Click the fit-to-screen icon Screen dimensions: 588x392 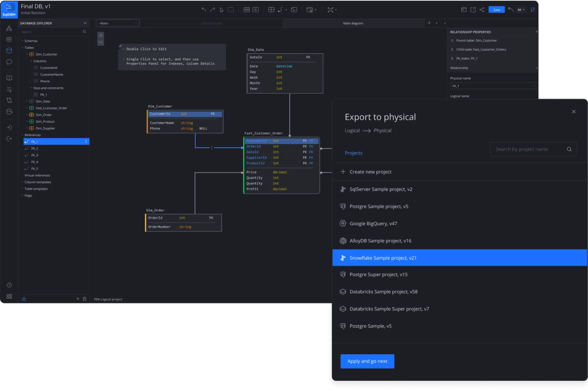pos(256,10)
